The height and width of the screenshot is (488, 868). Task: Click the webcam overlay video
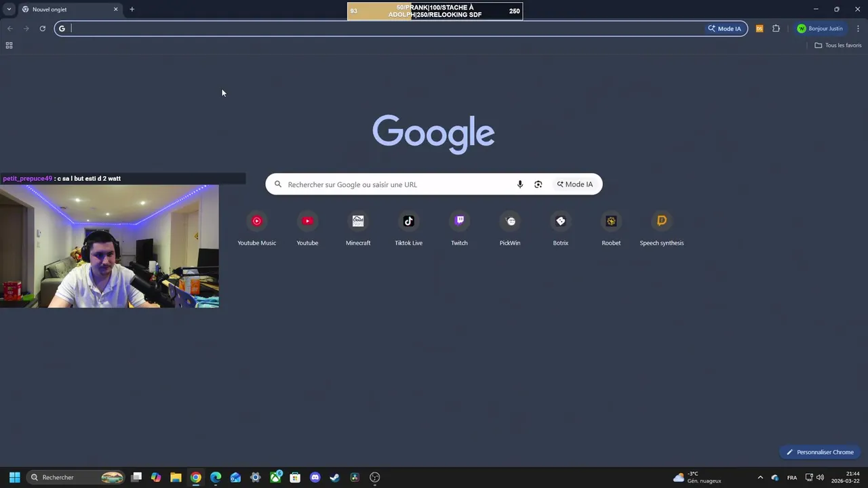(109, 246)
